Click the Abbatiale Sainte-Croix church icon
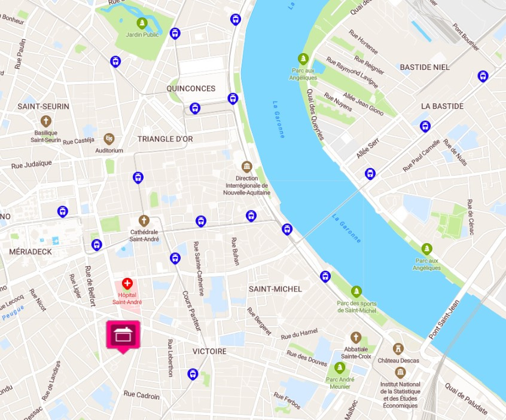Viewport: 506px width, 420px height. click(x=356, y=338)
